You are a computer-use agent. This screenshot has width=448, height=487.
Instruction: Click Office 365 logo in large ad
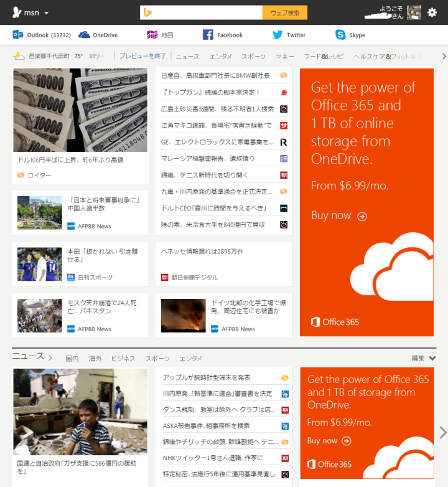[335, 322]
